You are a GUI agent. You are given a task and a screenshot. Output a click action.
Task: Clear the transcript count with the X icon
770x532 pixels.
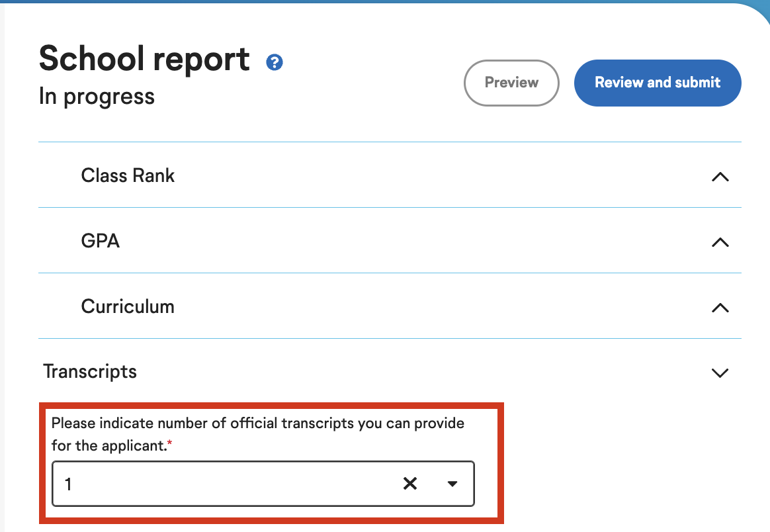[x=409, y=484]
